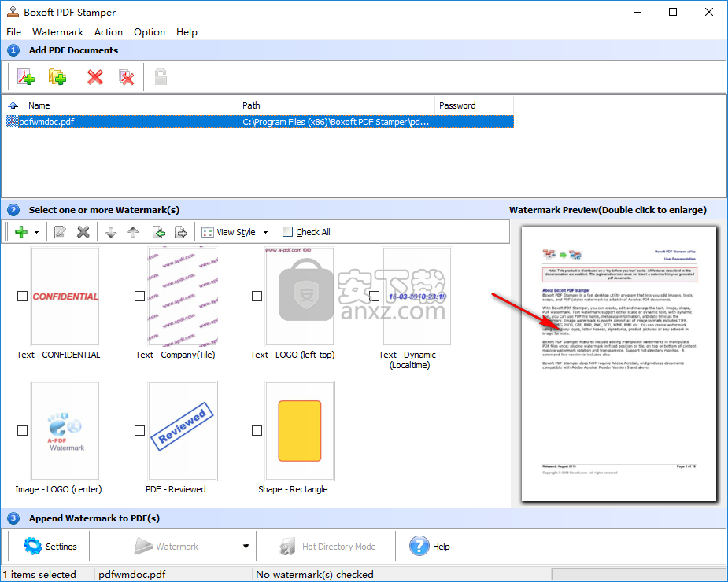
Task: Click the Text - LOGO (left-top) label
Action: click(x=293, y=355)
